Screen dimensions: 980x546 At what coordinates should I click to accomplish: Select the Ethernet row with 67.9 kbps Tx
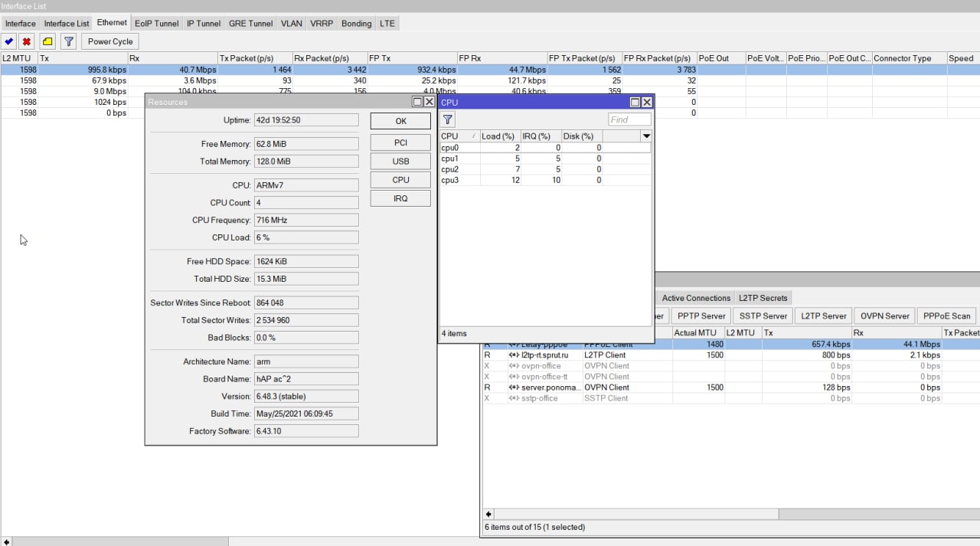[x=490, y=80]
